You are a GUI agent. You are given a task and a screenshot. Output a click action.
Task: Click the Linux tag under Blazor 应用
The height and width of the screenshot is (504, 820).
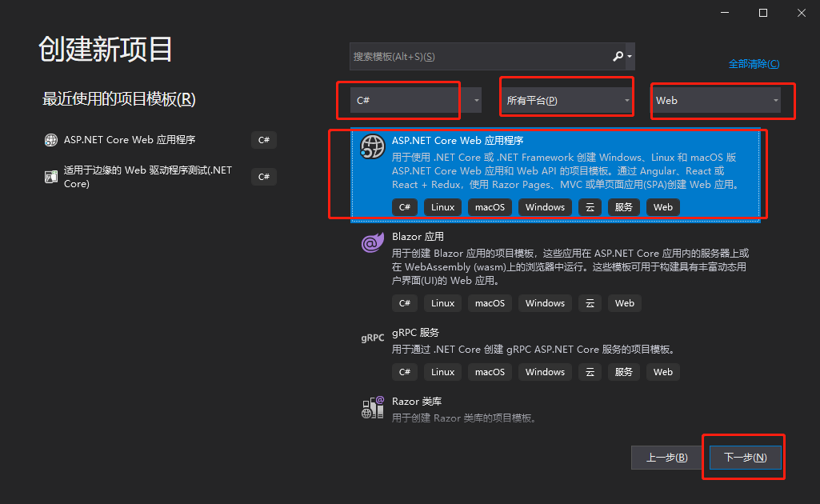[442, 302]
